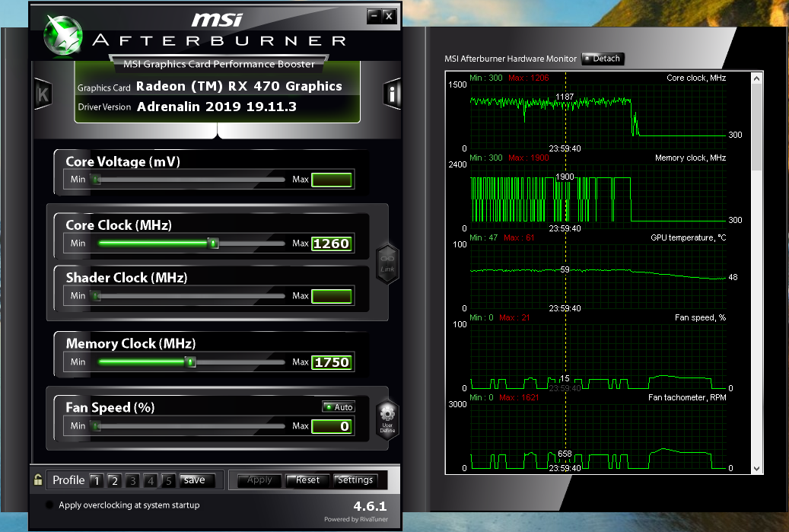Click the Shader Clock slider track

coord(188,296)
